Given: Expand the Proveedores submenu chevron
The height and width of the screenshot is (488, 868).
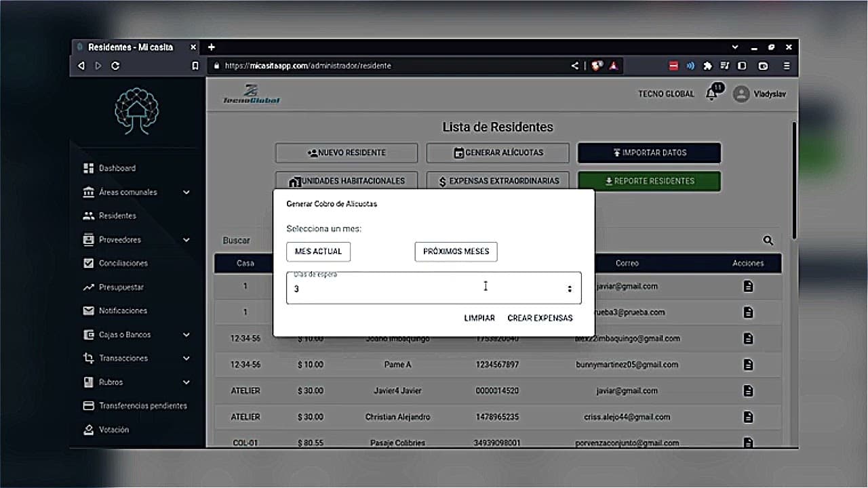Looking at the screenshot, I should click(x=186, y=240).
